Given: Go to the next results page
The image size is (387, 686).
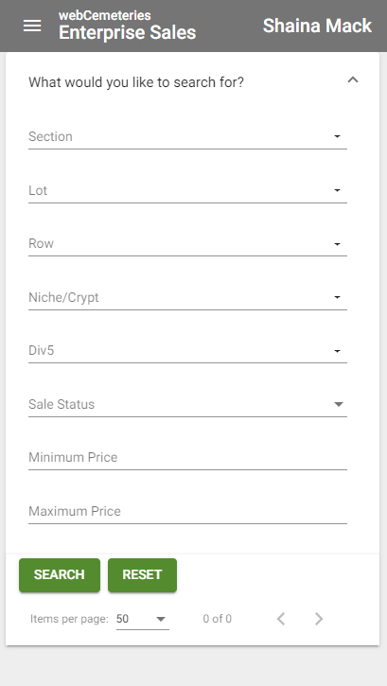Looking at the screenshot, I should tap(319, 619).
